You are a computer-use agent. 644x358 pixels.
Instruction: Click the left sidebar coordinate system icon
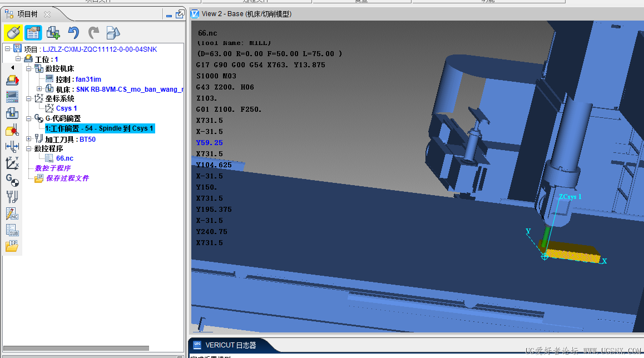[x=12, y=163]
